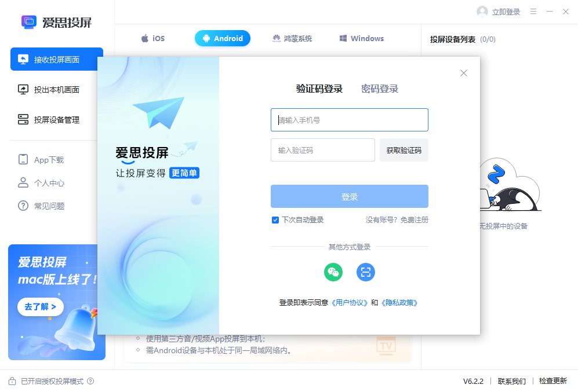This screenshot has height=392, width=578.
Task: Focus the phone number input field
Action: (350, 120)
